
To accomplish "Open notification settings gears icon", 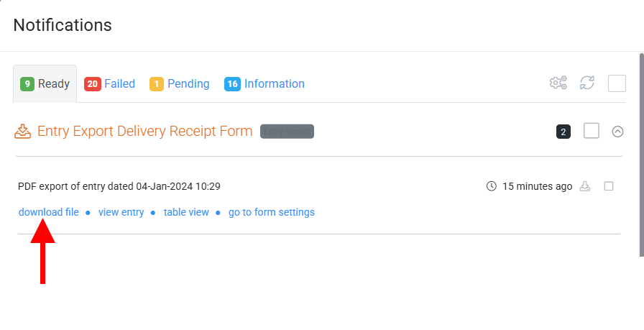I will tap(558, 83).
